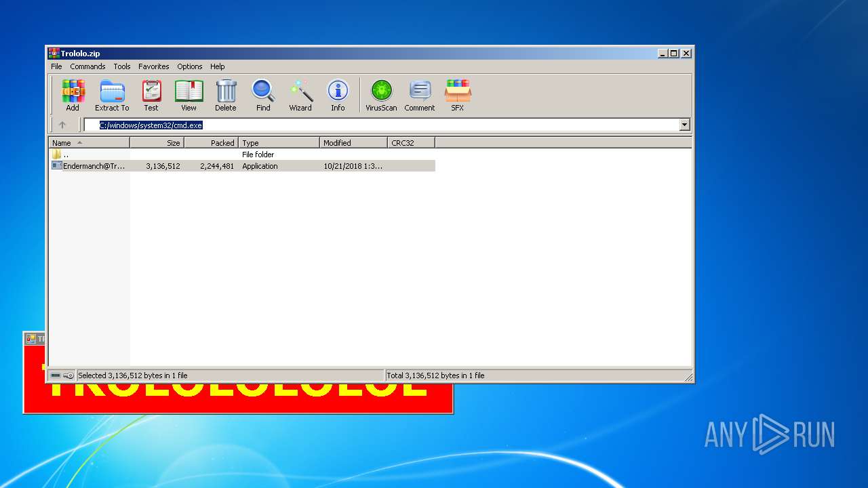Sort by Size column header
The width and height of the screenshot is (868, 488).
click(x=157, y=143)
